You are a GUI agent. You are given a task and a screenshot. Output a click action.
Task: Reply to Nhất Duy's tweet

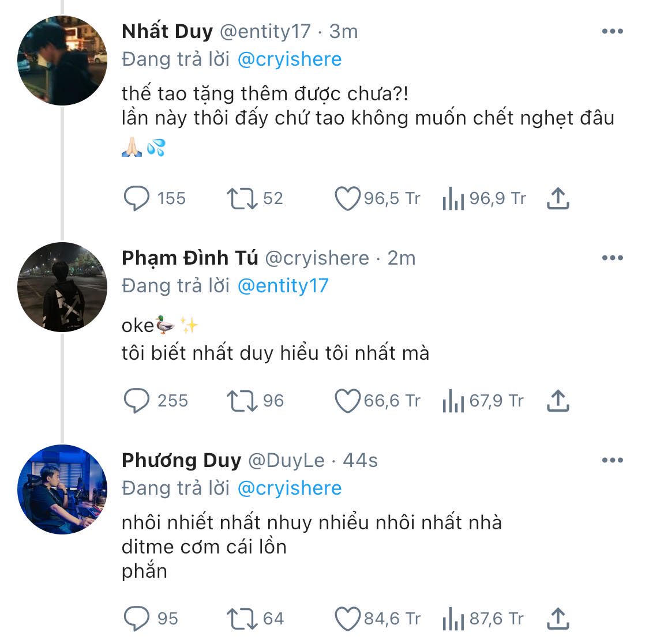[x=137, y=198]
